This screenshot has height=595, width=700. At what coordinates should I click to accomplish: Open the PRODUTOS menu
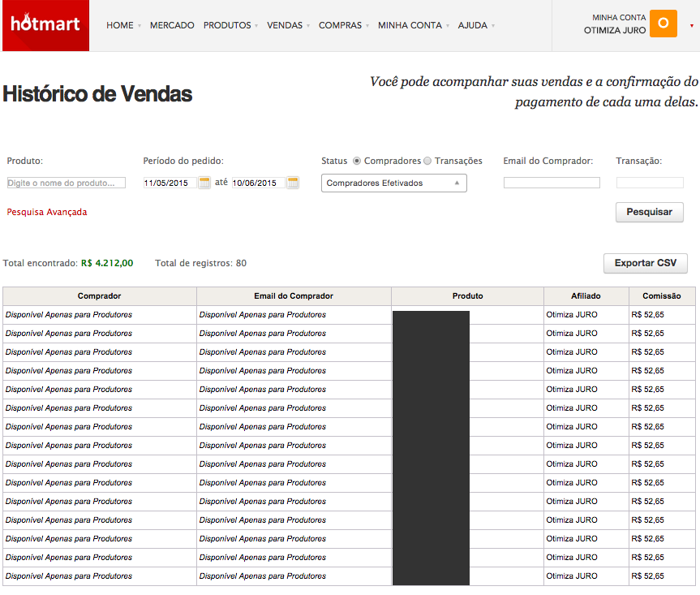pos(230,25)
